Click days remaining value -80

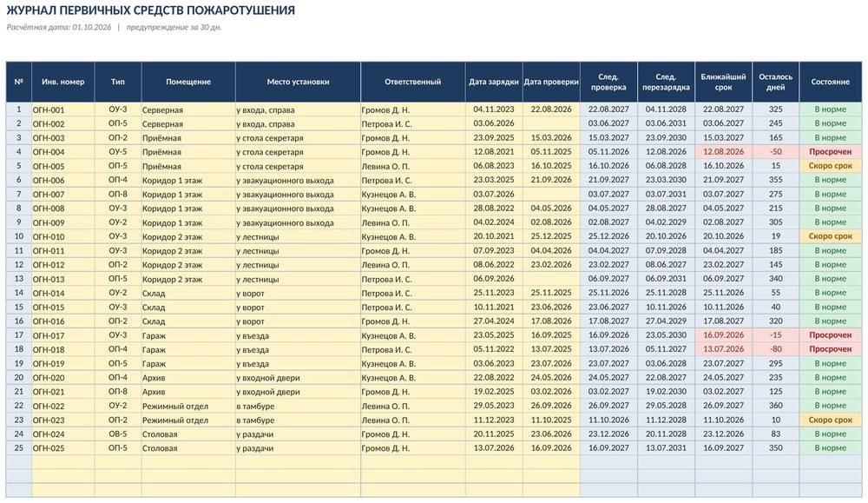click(775, 349)
